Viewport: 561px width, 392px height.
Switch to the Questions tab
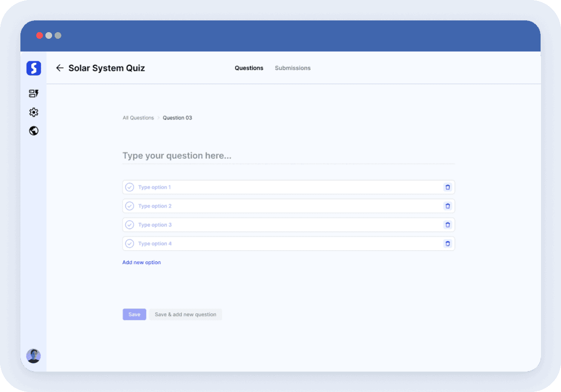(x=249, y=68)
